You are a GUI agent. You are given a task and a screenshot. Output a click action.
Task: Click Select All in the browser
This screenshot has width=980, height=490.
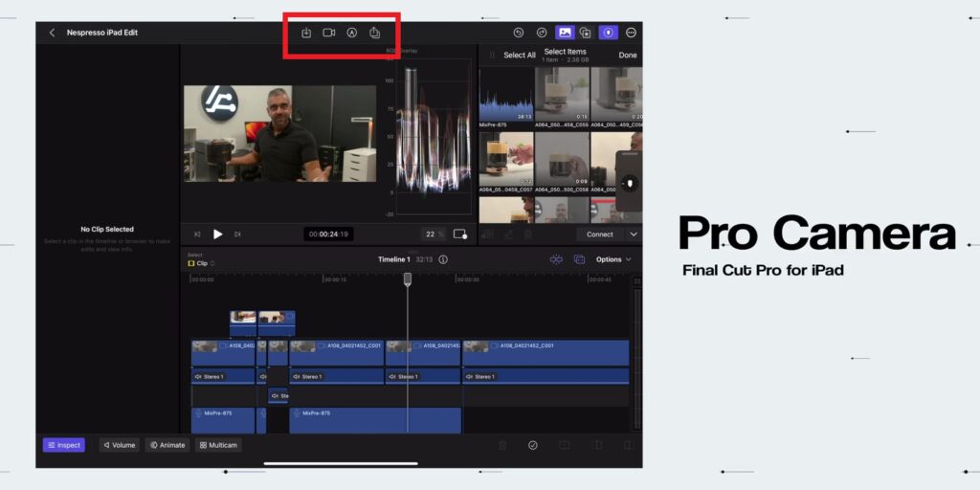pos(520,55)
